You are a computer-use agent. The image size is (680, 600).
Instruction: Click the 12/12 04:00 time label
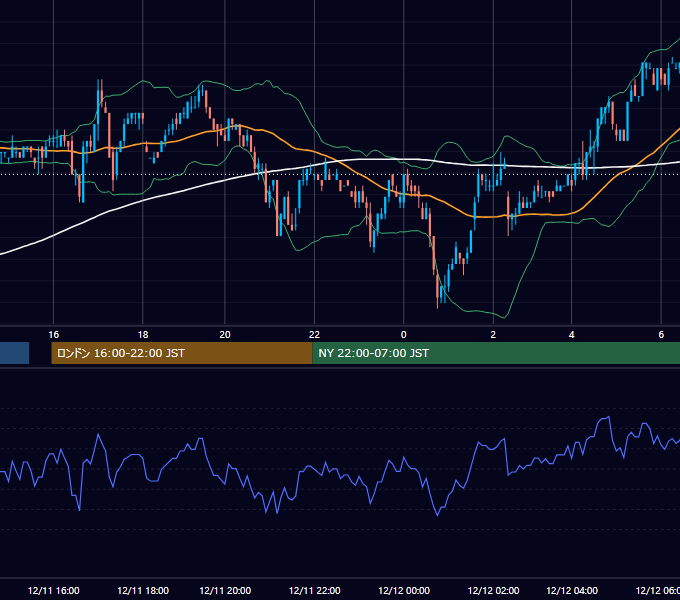572,590
